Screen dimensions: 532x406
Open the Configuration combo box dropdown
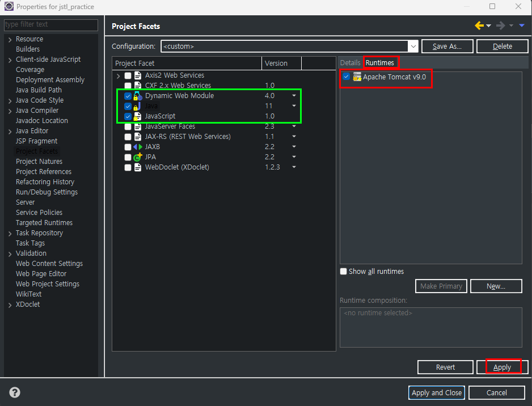(413, 46)
